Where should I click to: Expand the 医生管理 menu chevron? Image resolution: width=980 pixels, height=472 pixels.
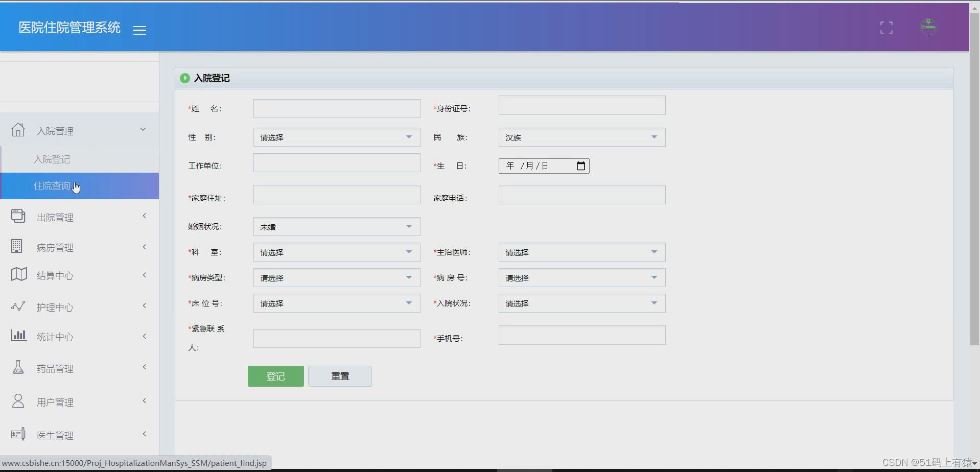point(145,434)
